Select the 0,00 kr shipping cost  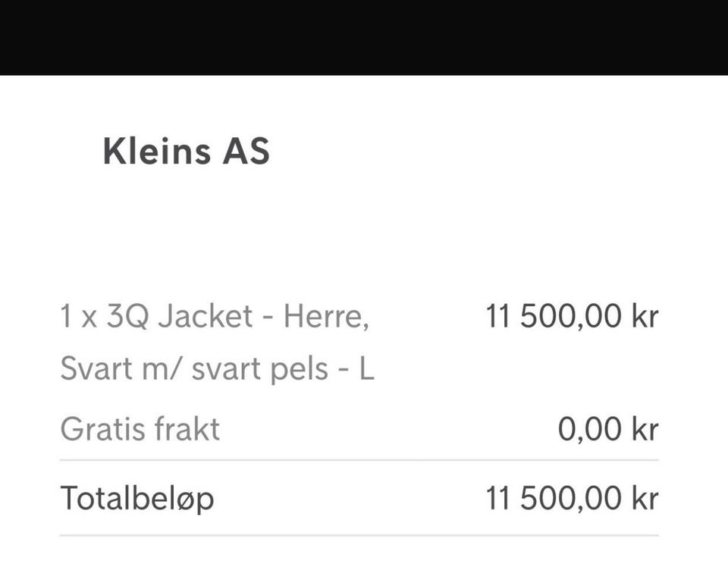coord(608,429)
